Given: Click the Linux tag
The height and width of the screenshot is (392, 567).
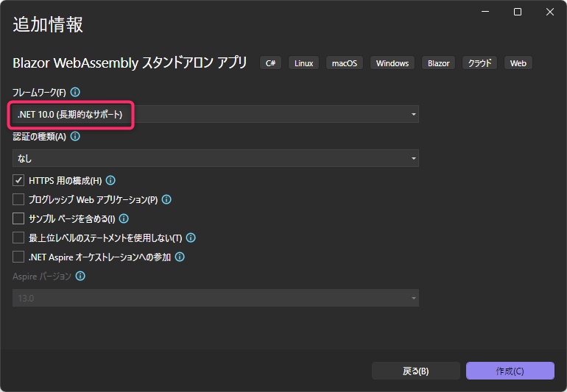Looking at the screenshot, I should point(303,63).
